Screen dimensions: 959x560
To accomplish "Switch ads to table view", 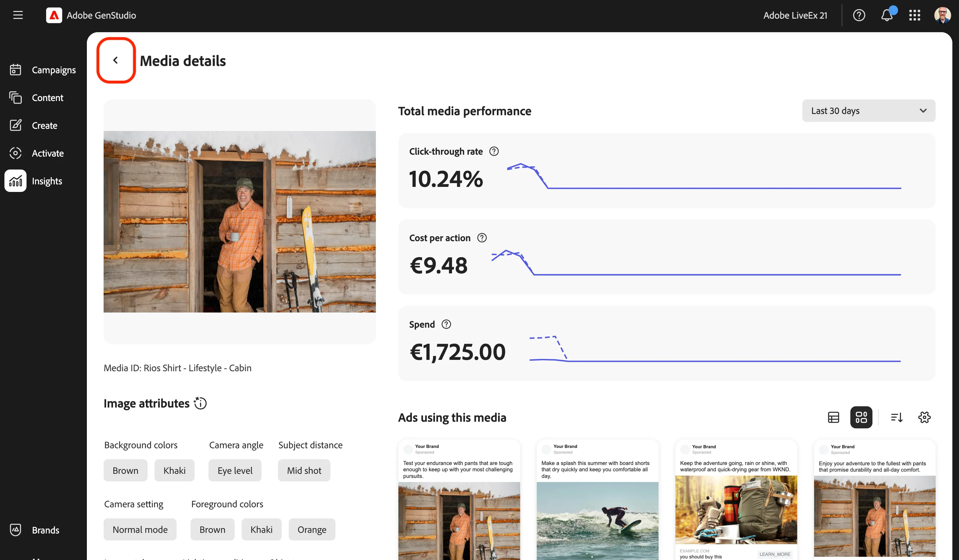I will (x=833, y=417).
